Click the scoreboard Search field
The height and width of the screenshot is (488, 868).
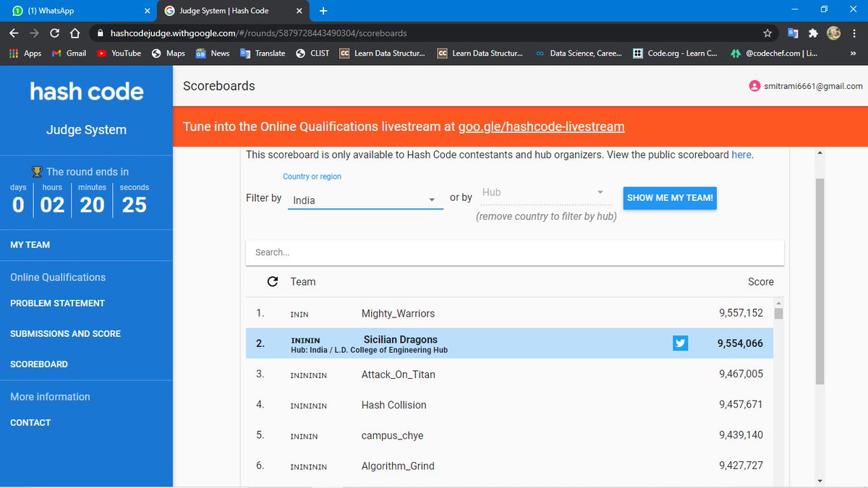pyautogui.click(x=515, y=252)
